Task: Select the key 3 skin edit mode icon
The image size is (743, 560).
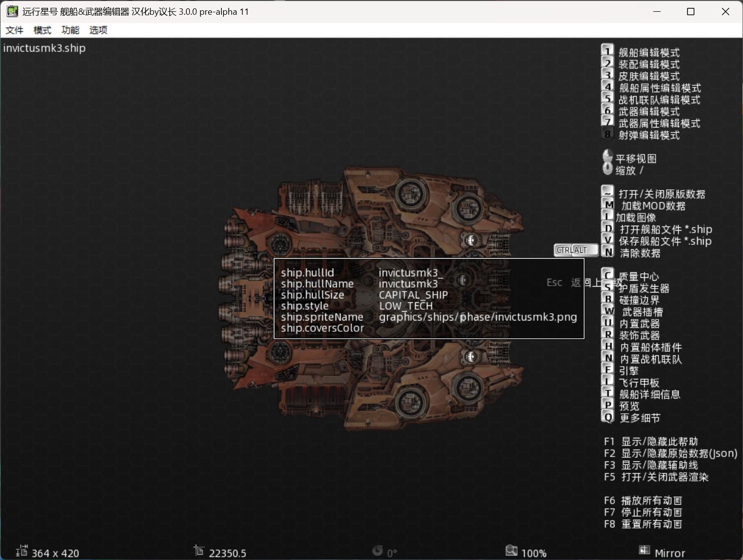Action: [x=608, y=75]
